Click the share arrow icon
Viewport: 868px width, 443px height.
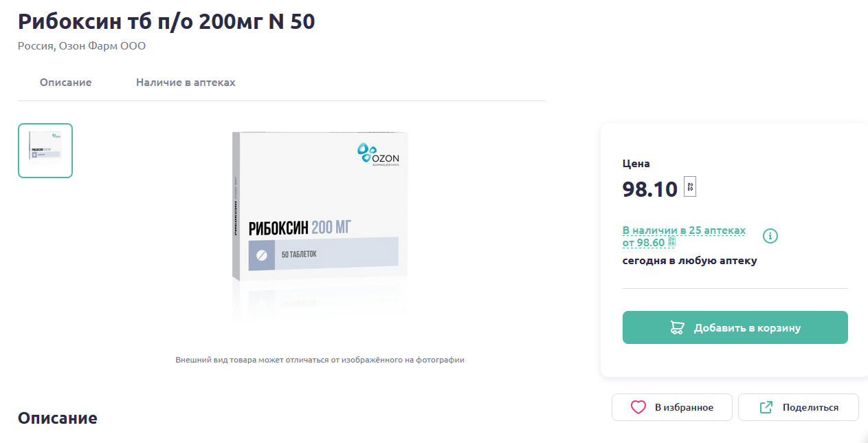[766, 407]
